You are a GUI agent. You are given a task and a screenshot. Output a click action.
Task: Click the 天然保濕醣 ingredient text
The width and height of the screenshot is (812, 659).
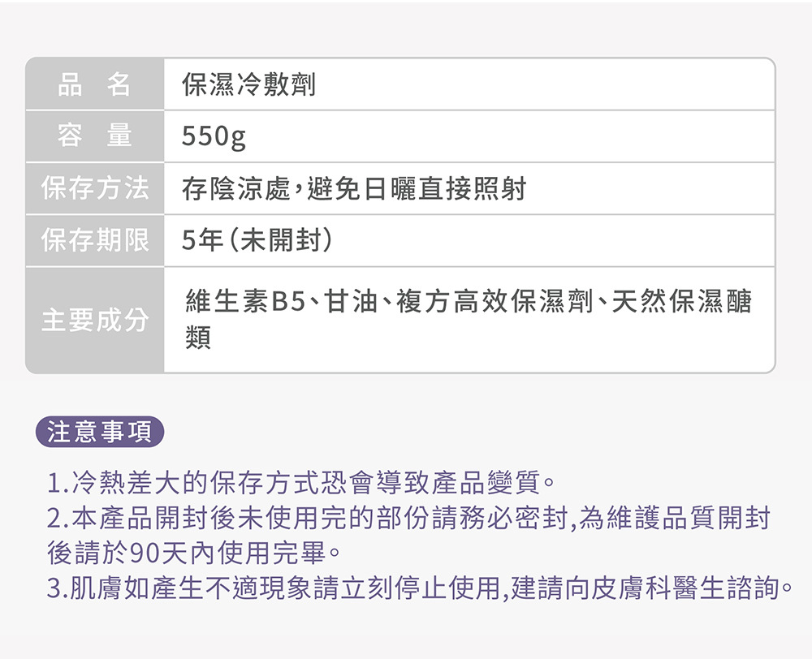coord(682,303)
